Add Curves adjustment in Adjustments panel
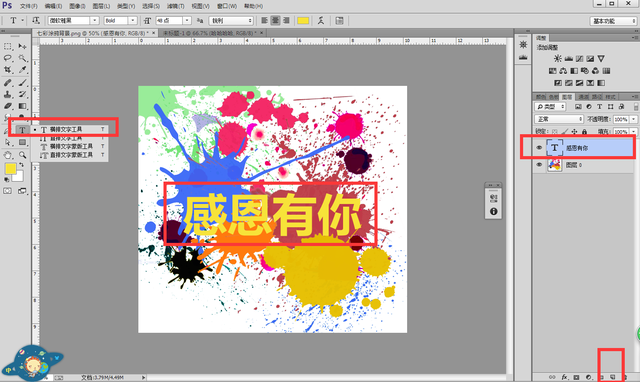The width and height of the screenshot is (640, 382). coord(579,59)
